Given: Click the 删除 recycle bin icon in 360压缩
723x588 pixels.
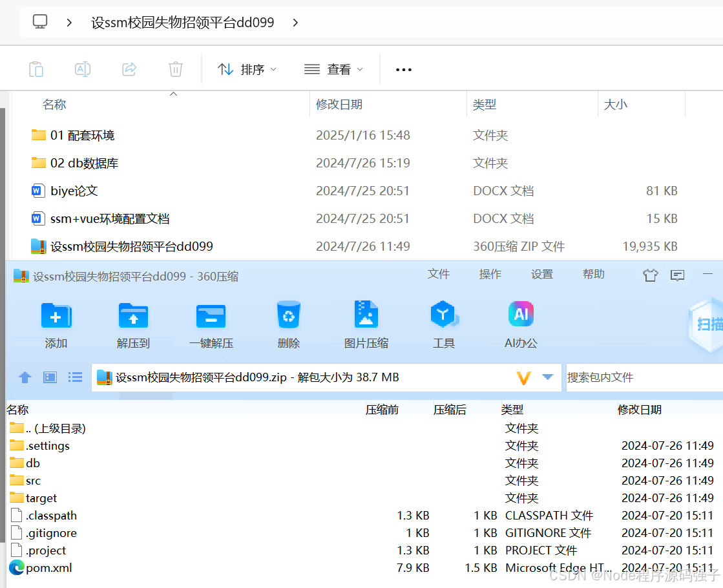Looking at the screenshot, I should [x=289, y=315].
